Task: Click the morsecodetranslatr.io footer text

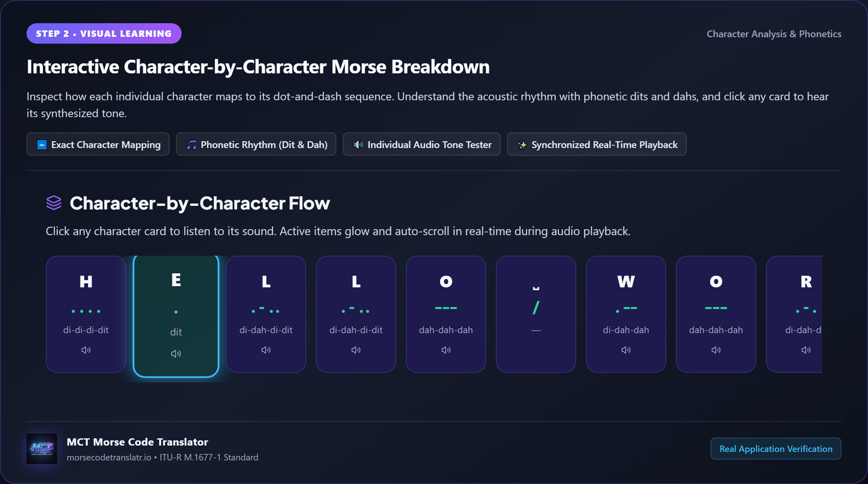Action: pos(109,457)
